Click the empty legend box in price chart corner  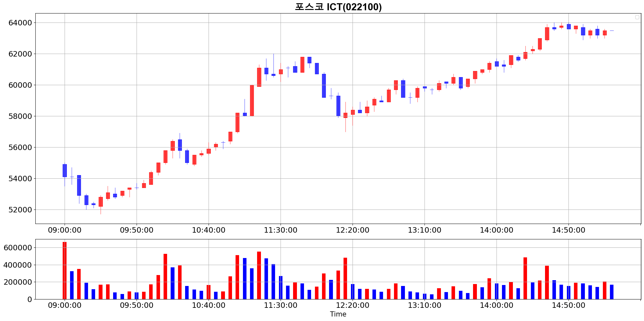pyautogui.click(x=637, y=17)
